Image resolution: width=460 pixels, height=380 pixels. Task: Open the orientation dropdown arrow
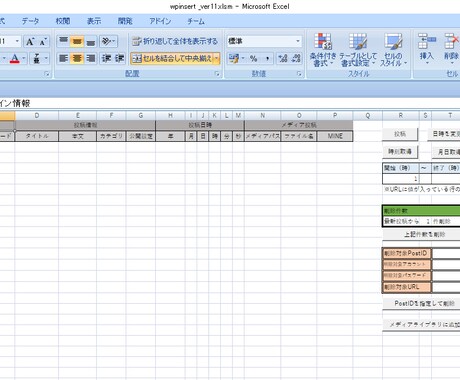click(x=114, y=41)
